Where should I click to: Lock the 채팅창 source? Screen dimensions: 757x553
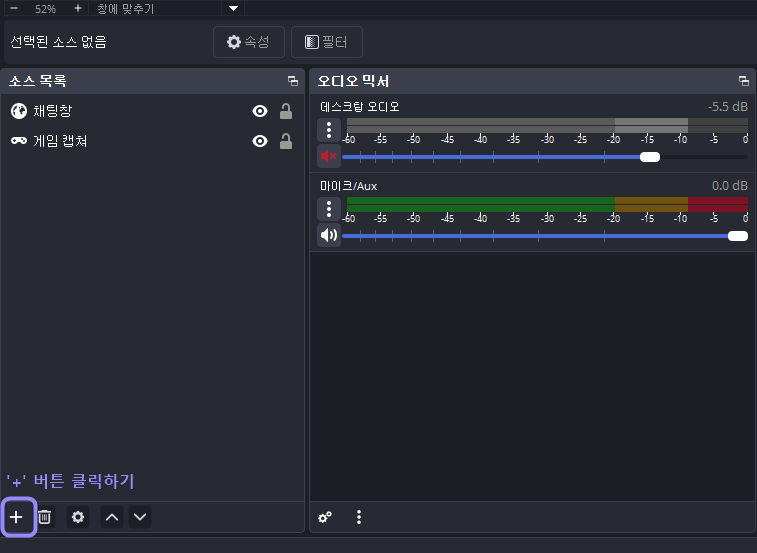[x=286, y=112]
